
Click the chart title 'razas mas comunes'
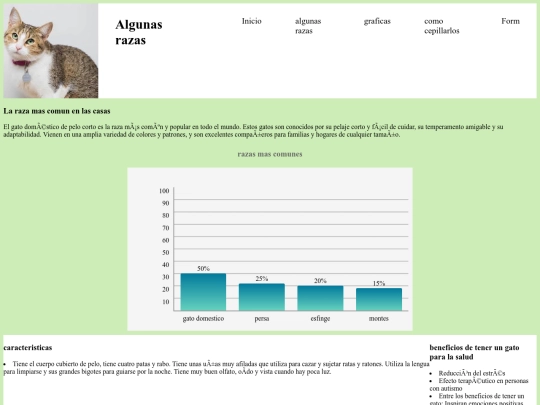pyautogui.click(x=270, y=154)
